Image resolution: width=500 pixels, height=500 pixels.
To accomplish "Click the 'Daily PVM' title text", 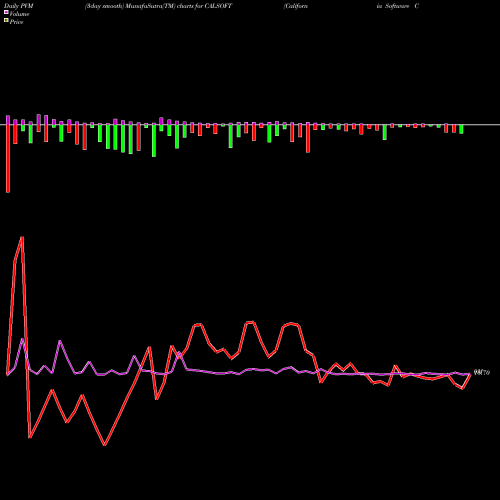I will tap(19, 6).
